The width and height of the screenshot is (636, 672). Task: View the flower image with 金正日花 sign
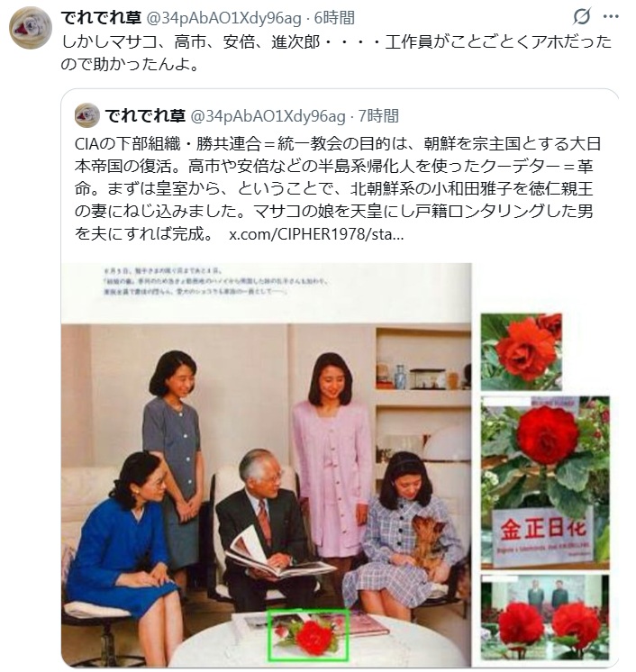(545, 483)
